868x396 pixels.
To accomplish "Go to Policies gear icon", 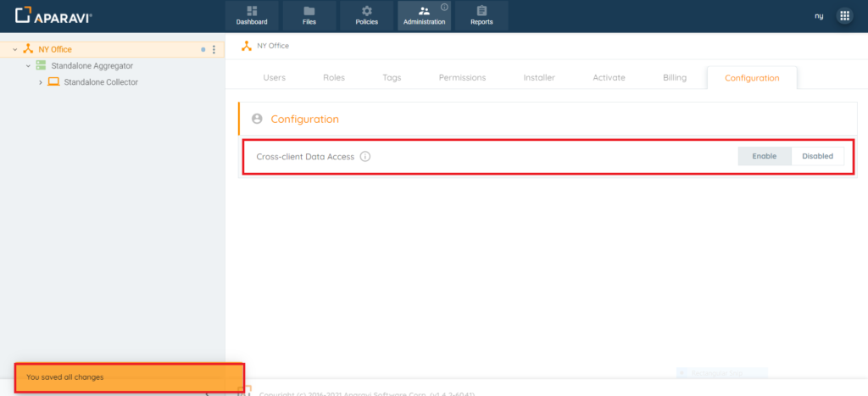I will coord(367,11).
